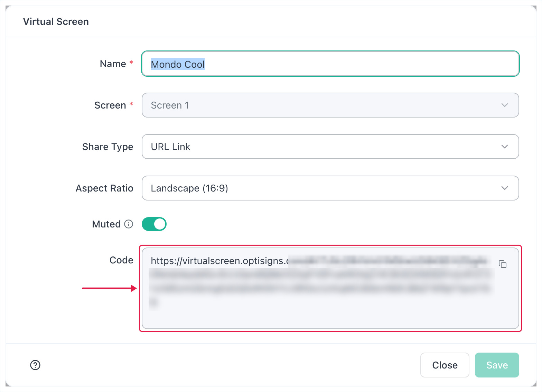The width and height of the screenshot is (542, 392).
Task: Open the Aspect Ratio Landscape dropdown
Action: tap(330, 188)
